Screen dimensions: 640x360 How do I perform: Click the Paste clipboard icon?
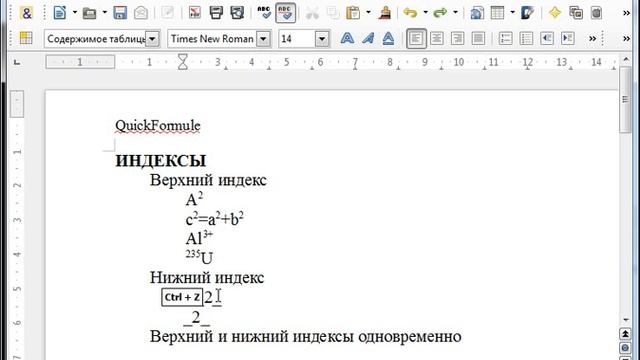353,13
